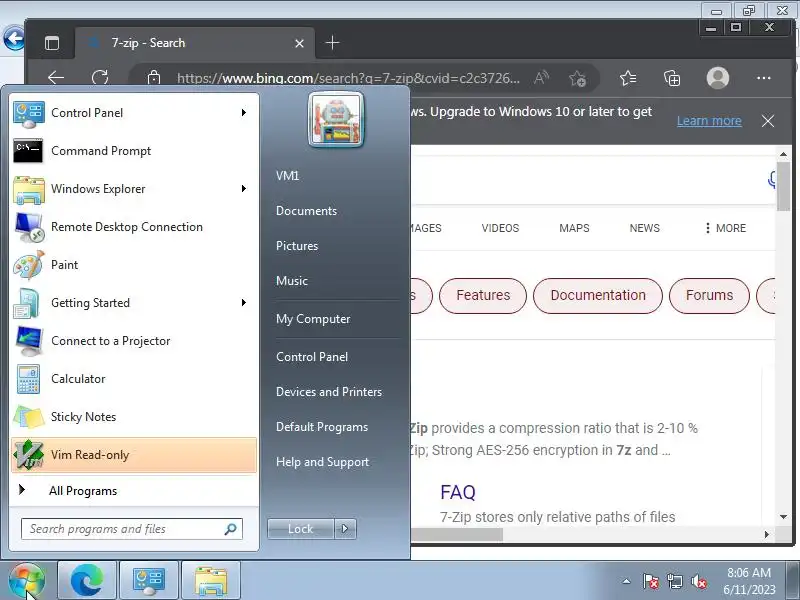This screenshot has height=600, width=800.
Task: Click the Search programs and files field
Action: point(132,529)
